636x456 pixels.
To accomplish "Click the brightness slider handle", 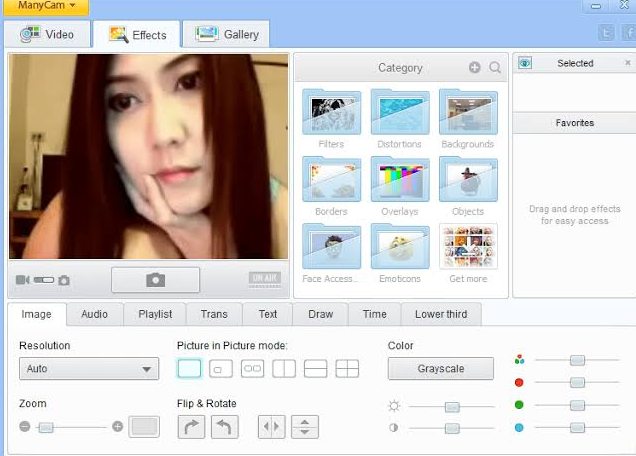I will (452, 407).
